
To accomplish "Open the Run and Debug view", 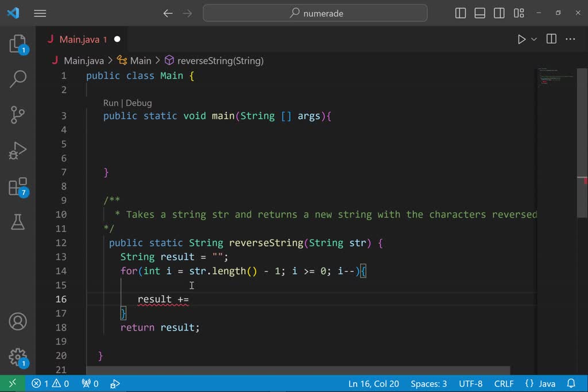I will (x=18, y=151).
